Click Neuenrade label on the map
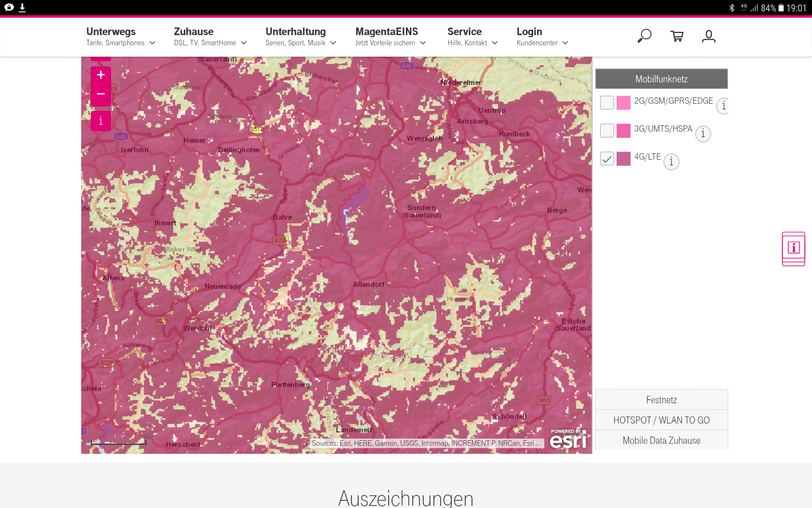The image size is (812, 508). (x=223, y=287)
